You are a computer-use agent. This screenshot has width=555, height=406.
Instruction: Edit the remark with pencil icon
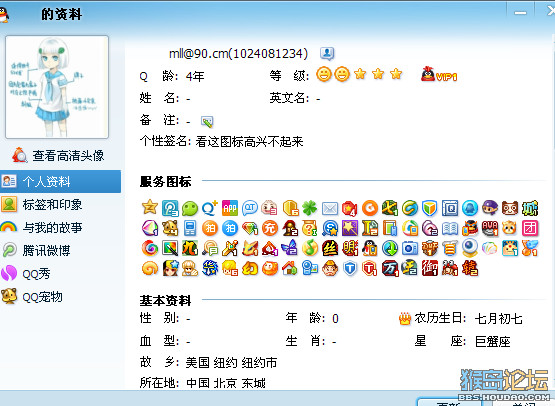207,121
